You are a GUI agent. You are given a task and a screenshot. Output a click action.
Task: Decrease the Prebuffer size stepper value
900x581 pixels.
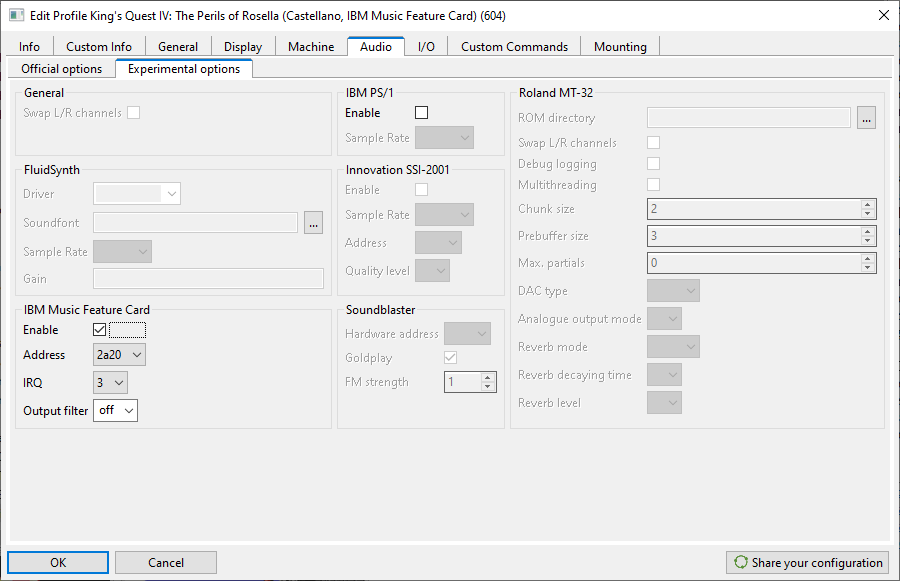coord(867,241)
